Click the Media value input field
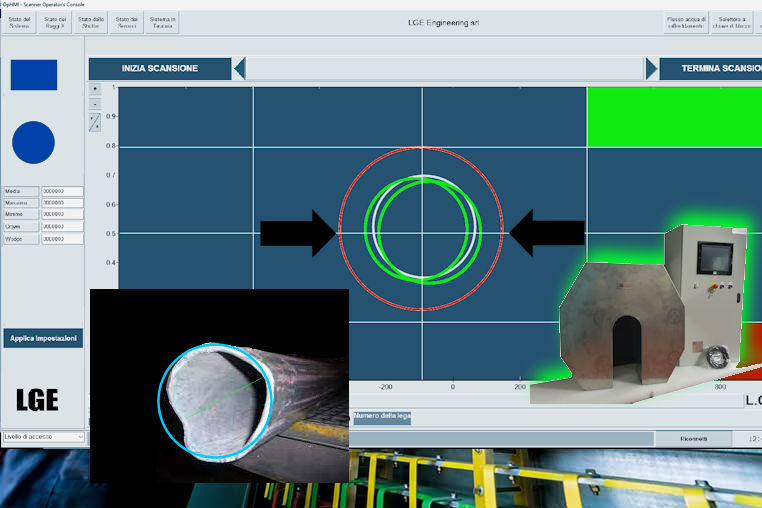This screenshot has height=508, width=762. pos(62,191)
